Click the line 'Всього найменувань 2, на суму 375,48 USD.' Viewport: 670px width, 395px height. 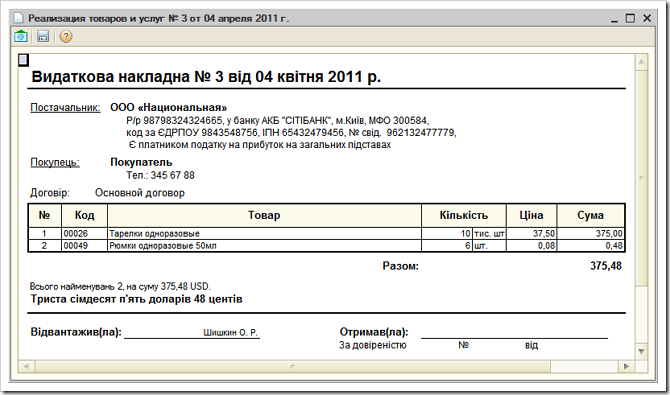(120, 286)
